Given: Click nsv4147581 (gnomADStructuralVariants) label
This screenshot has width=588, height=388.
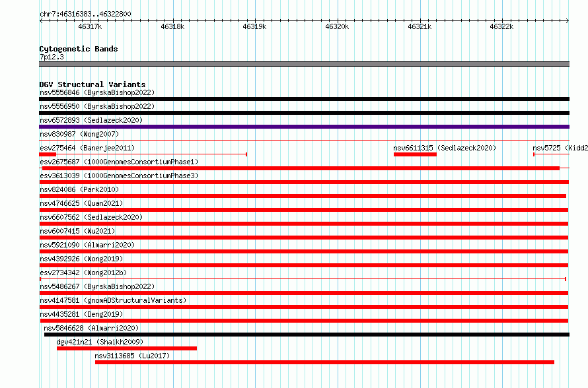Looking at the screenshot, I should 113,300.
